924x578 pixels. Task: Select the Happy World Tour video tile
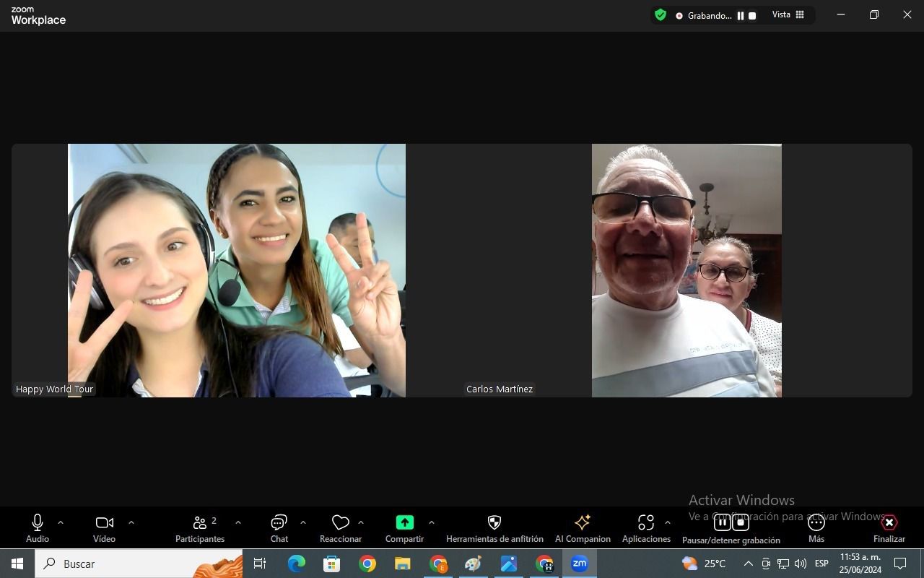coord(237,270)
